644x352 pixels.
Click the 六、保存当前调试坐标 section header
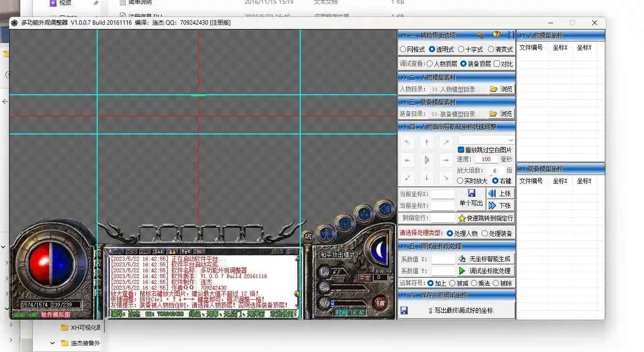point(456,295)
